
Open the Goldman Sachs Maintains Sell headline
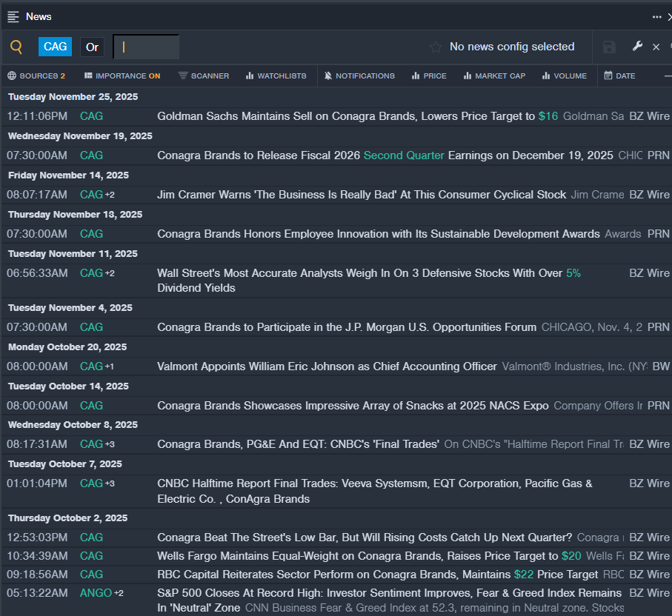click(x=345, y=116)
